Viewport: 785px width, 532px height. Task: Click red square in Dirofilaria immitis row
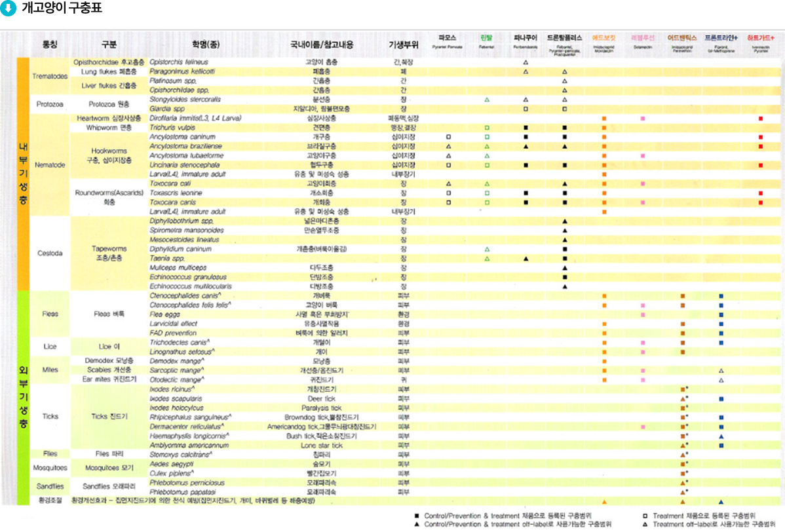pyautogui.click(x=760, y=118)
